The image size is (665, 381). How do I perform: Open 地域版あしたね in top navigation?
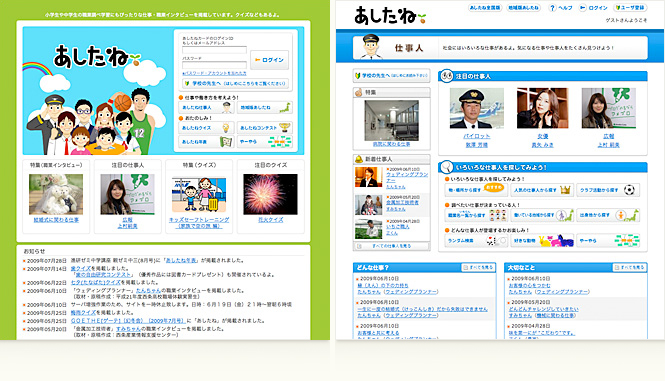523,8
